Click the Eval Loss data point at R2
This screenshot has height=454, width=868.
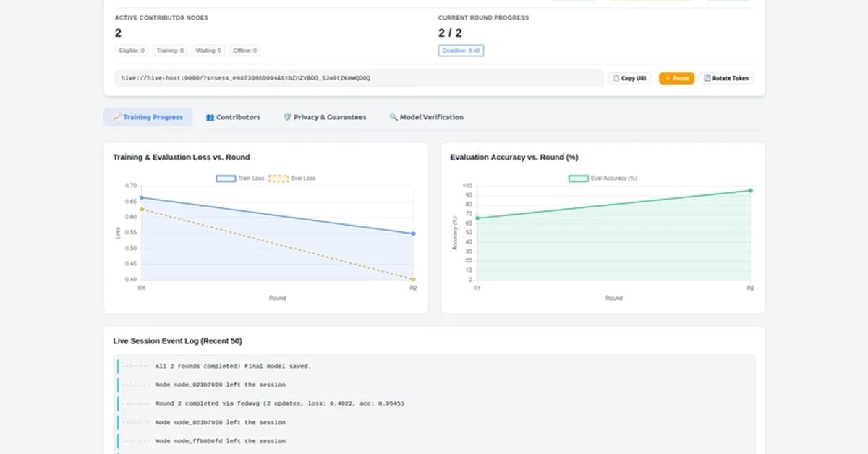coord(413,279)
